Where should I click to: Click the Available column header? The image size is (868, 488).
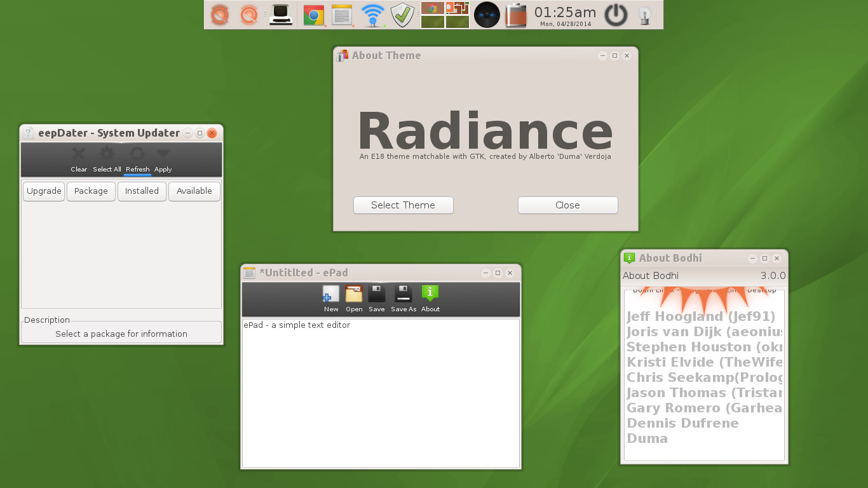click(194, 191)
